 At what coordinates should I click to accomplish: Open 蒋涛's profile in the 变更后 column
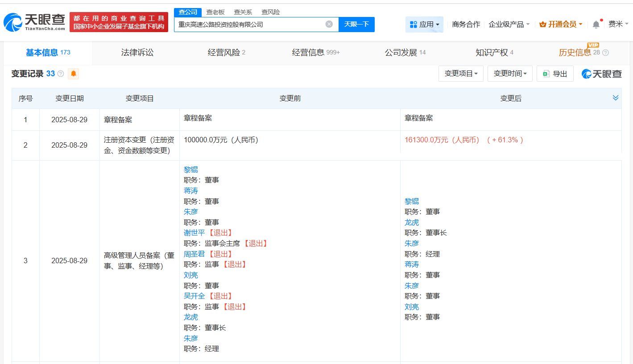pos(412,265)
